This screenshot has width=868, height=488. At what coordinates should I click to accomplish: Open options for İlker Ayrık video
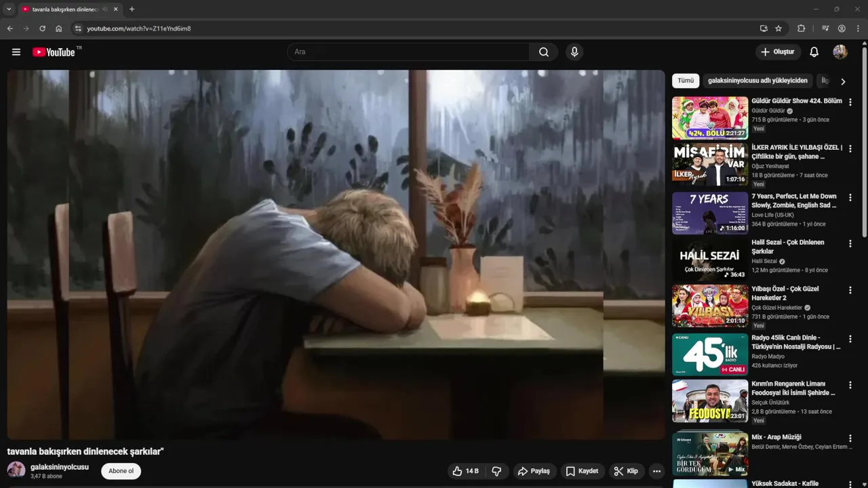[850, 148]
